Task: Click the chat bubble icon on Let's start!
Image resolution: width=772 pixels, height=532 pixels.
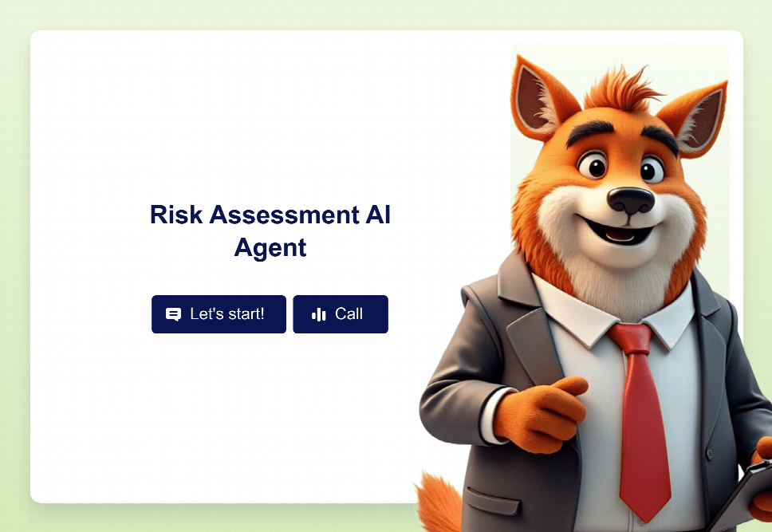Action: point(173,314)
